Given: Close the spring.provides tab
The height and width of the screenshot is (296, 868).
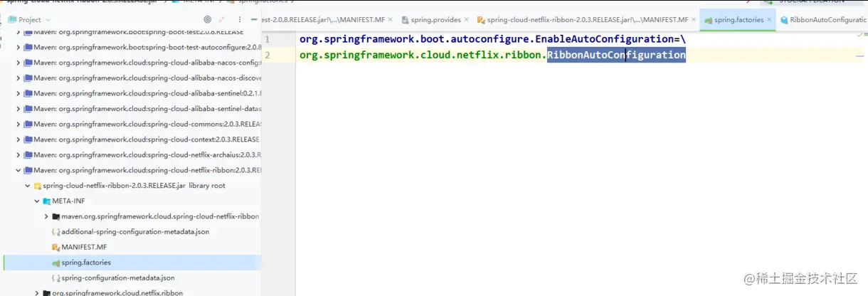Looking at the screenshot, I should (x=467, y=20).
